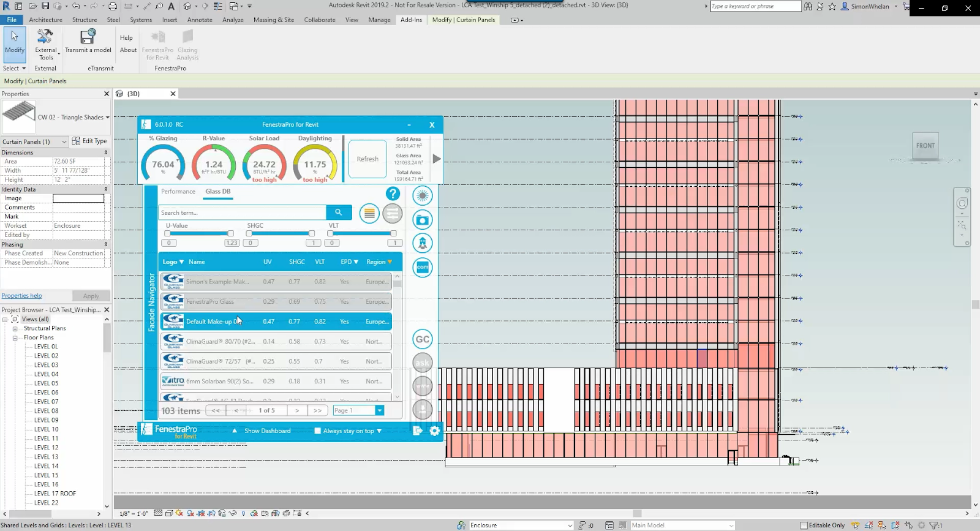Open the Architecture ribbon tab
This screenshot has width=980, height=531.
pyautogui.click(x=46, y=20)
